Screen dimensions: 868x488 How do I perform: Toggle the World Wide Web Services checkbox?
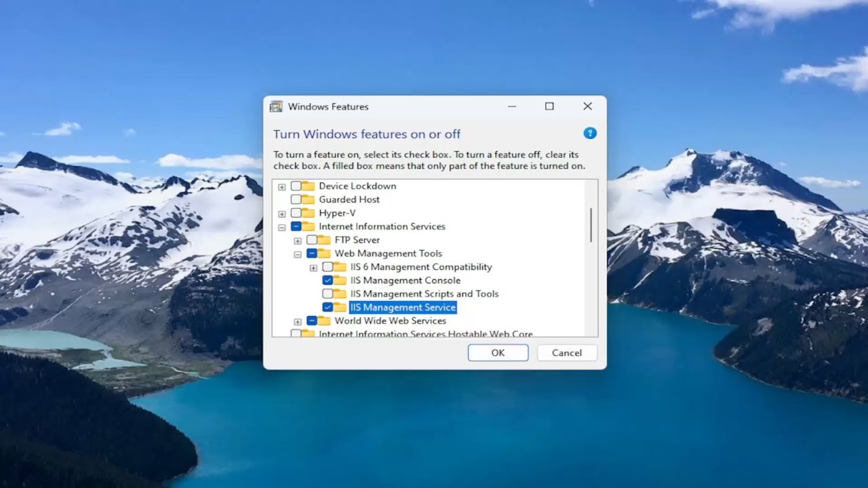coord(311,321)
